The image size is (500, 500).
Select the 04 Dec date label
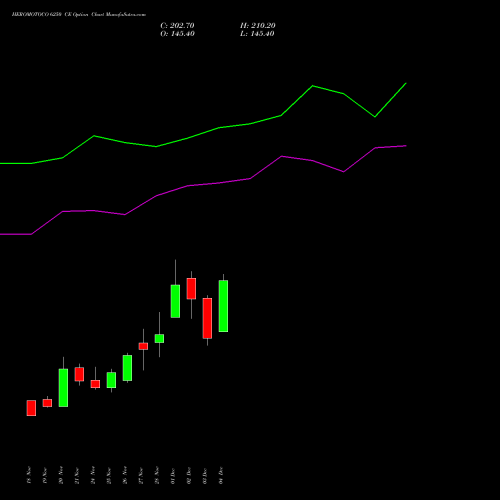pyautogui.click(x=221, y=476)
